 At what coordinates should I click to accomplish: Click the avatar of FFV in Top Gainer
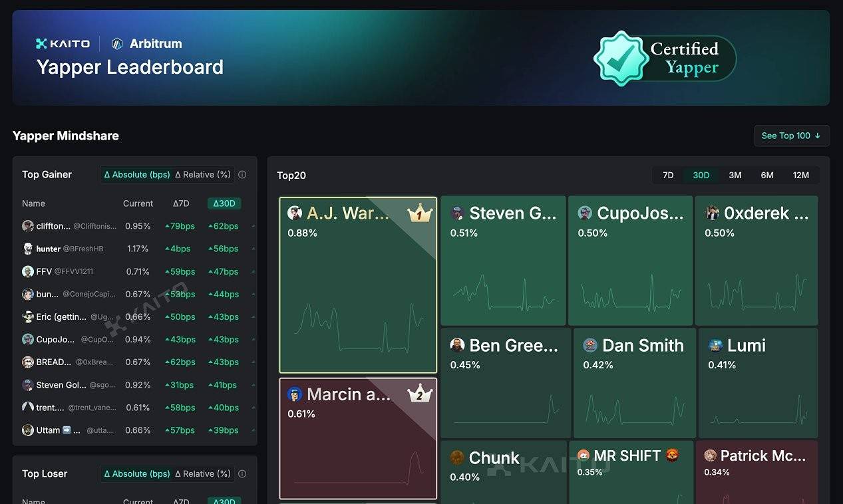click(28, 271)
